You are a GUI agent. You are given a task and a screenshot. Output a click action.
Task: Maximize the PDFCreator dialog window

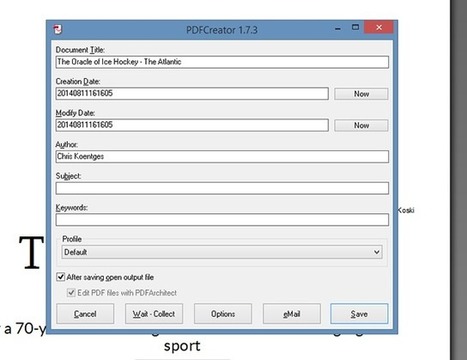point(355,27)
